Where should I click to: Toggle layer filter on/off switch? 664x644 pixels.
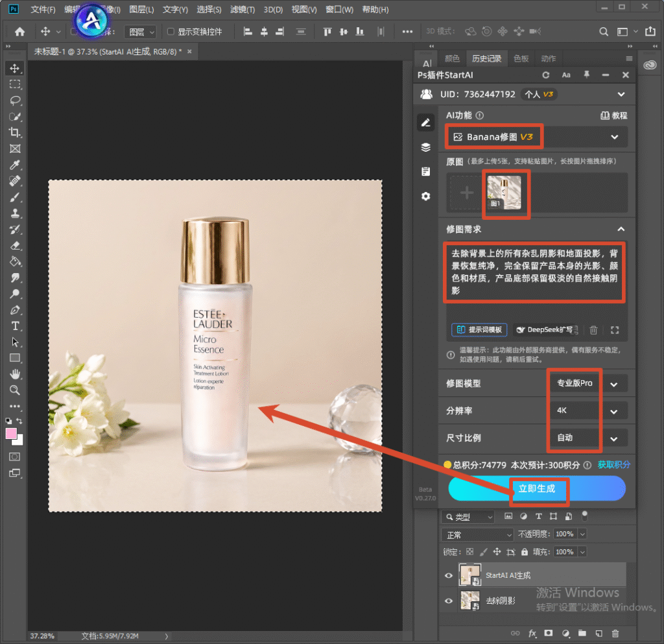point(585,516)
